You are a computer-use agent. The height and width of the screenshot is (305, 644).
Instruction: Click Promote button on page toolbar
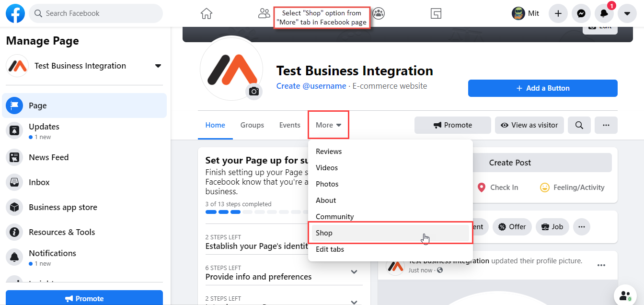pos(453,125)
